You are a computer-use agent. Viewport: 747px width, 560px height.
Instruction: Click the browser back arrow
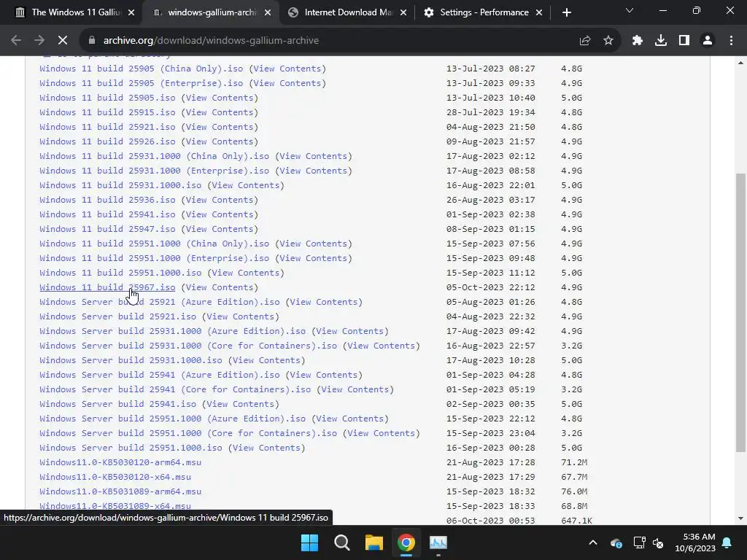click(16, 41)
